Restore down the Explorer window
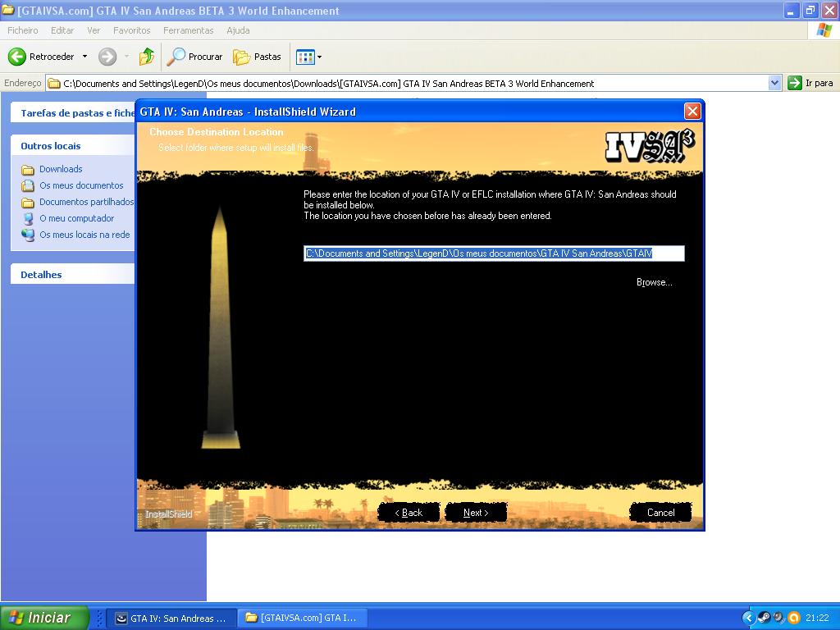Image resolution: width=840 pixels, height=630 pixels. tap(810, 11)
